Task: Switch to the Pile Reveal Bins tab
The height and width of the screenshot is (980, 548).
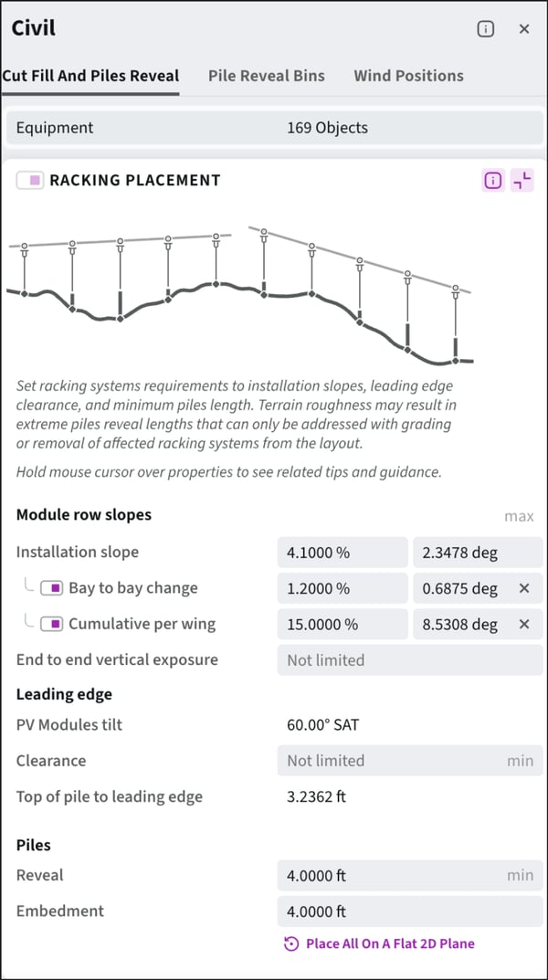Action: [x=266, y=76]
